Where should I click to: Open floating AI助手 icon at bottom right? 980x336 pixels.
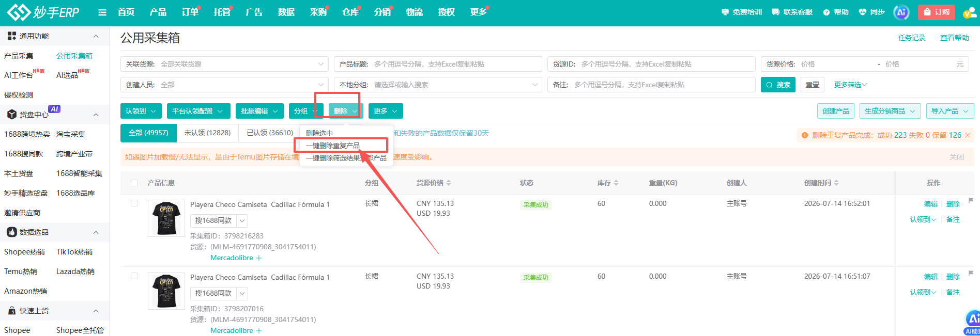pos(972,323)
